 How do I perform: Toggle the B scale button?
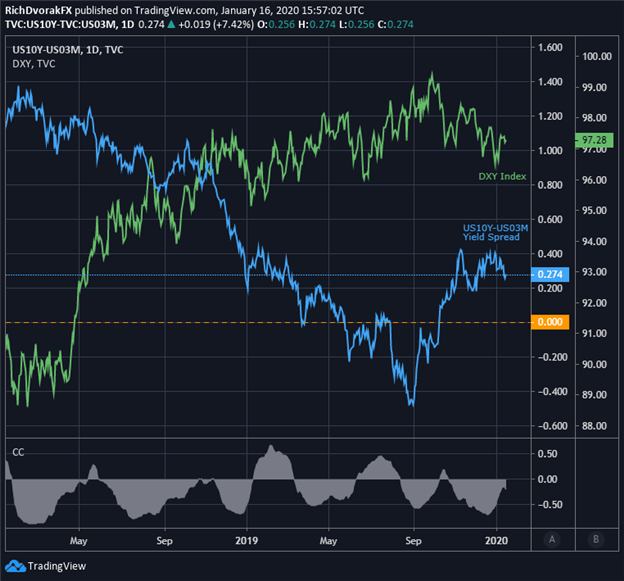596,539
